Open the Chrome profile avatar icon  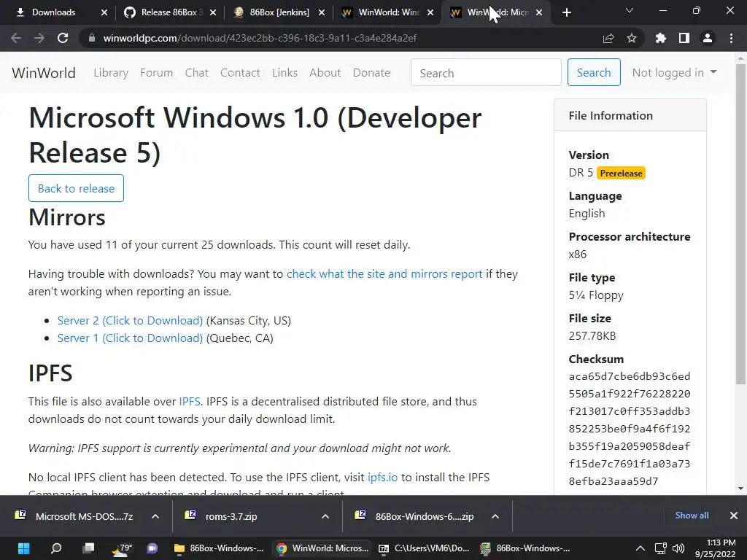708,38
